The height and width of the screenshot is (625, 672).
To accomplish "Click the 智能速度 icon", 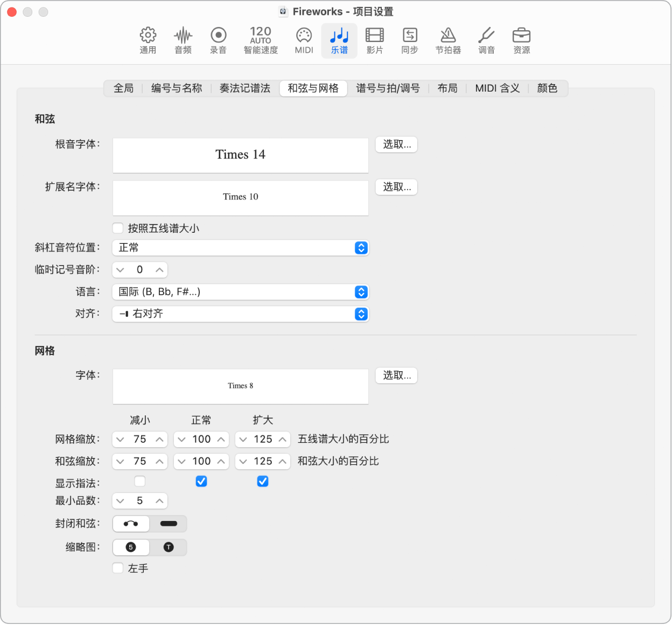I will point(260,40).
